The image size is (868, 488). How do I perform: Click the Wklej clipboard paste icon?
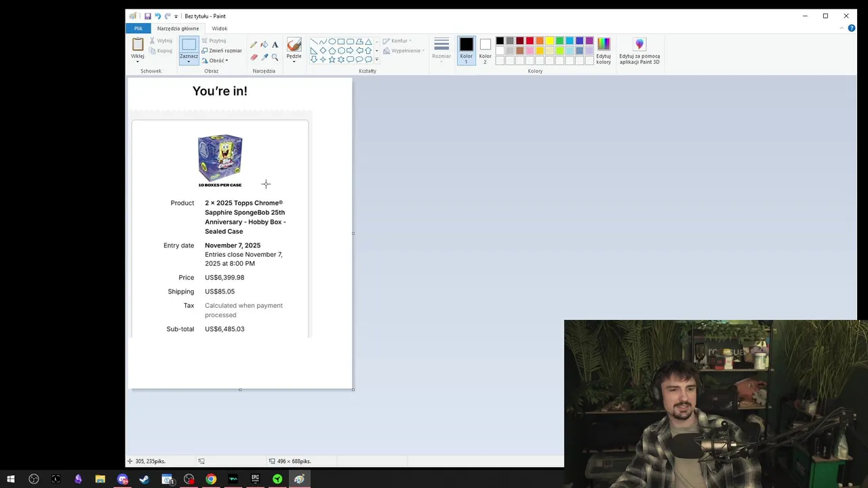[x=138, y=44]
